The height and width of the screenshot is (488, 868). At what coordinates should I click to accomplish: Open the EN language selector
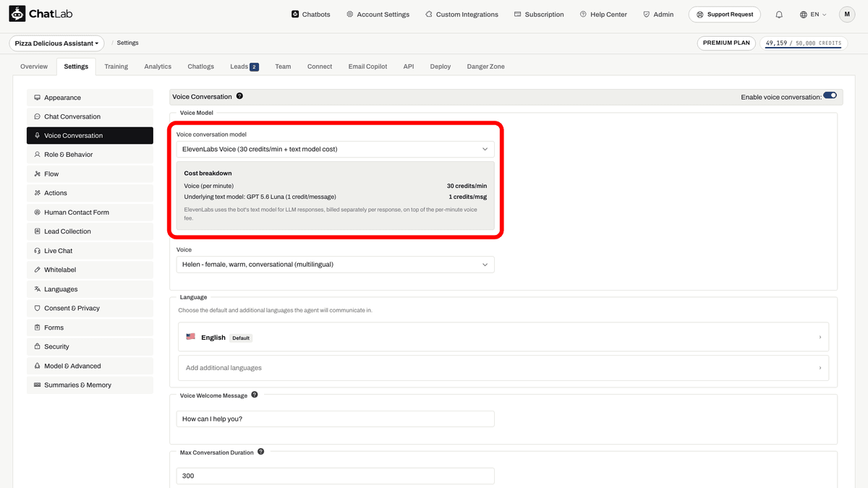[813, 14]
